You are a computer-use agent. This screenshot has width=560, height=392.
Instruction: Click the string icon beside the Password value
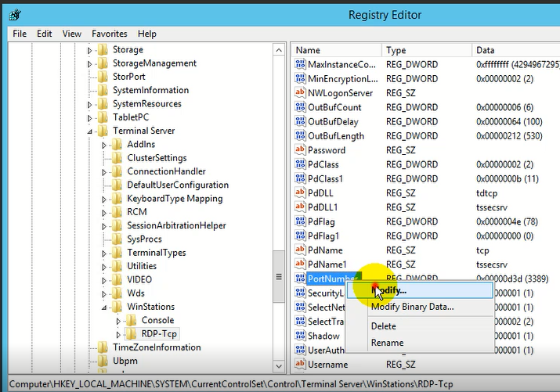(x=299, y=150)
